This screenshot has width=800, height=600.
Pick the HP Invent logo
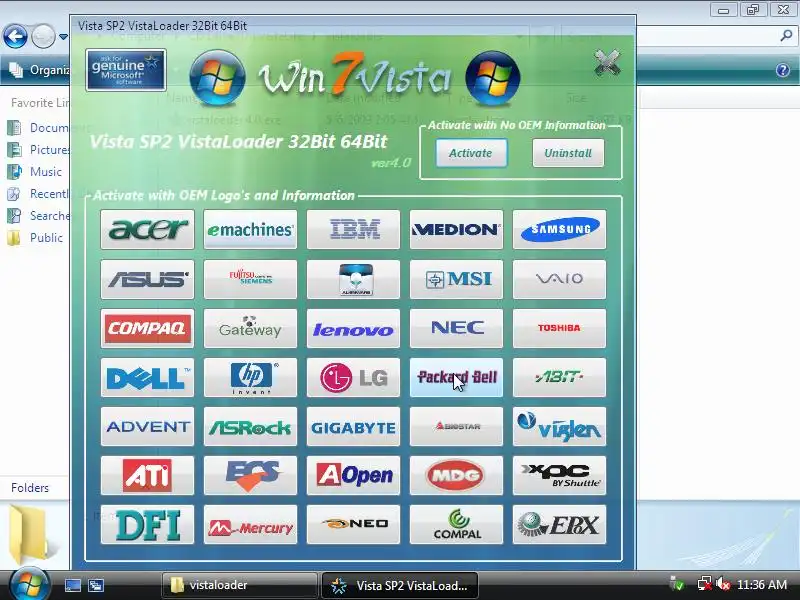(x=250, y=378)
